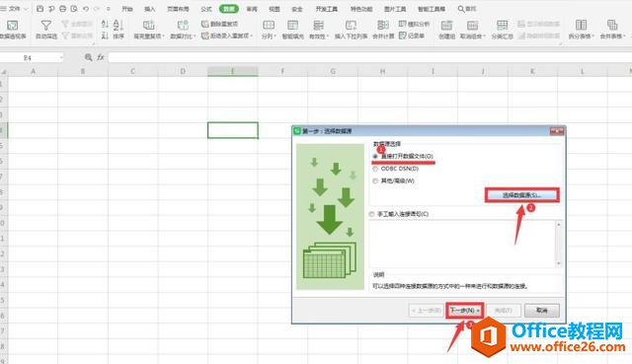Screen dimensions: 632x364
Task: Open the Review (审阅) tab
Action: point(252,9)
